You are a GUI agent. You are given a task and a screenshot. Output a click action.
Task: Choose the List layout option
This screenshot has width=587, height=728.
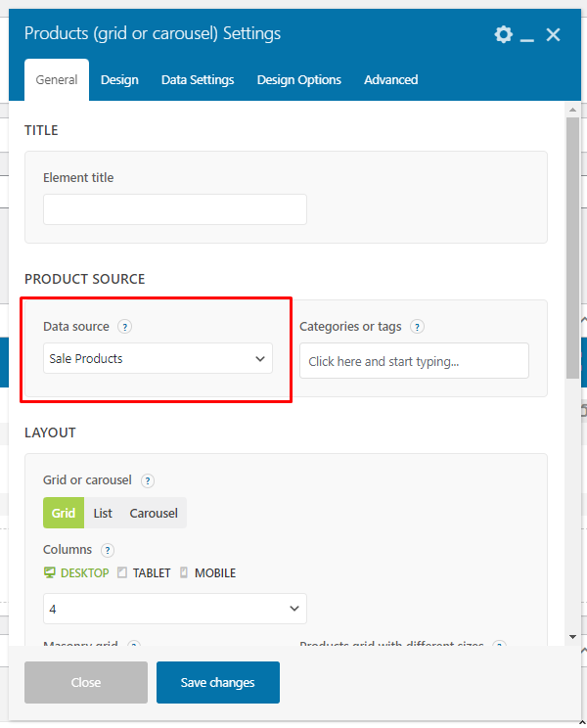103,513
